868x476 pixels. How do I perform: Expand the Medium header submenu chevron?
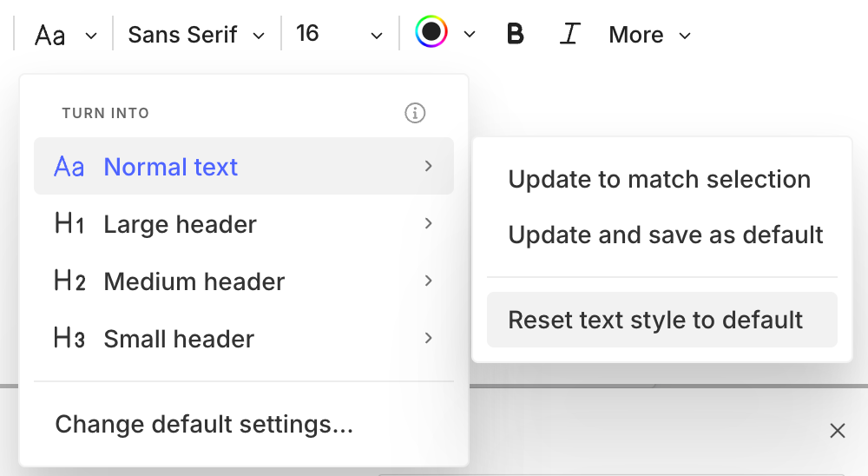click(428, 281)
